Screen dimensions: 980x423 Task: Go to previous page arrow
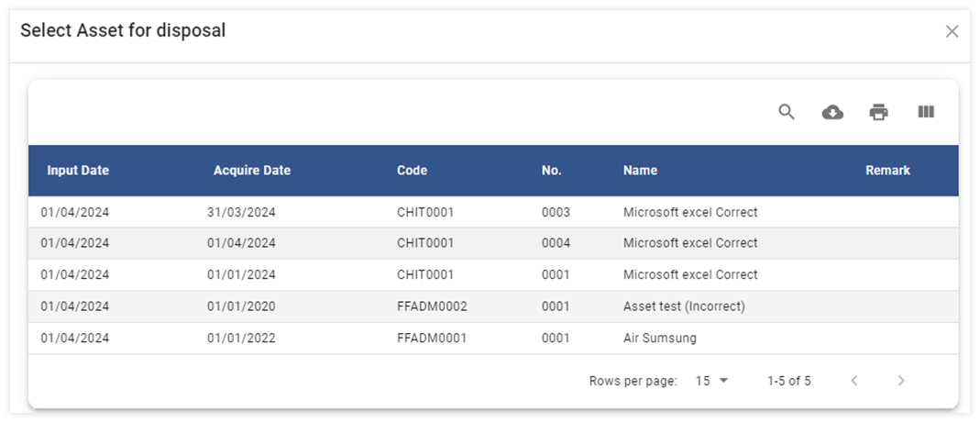click(854, 381)
